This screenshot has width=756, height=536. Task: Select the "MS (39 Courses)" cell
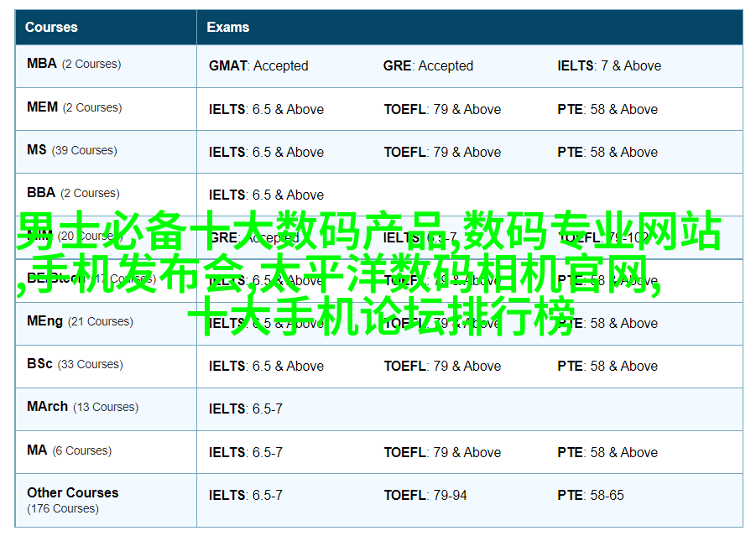coord(106,152)
